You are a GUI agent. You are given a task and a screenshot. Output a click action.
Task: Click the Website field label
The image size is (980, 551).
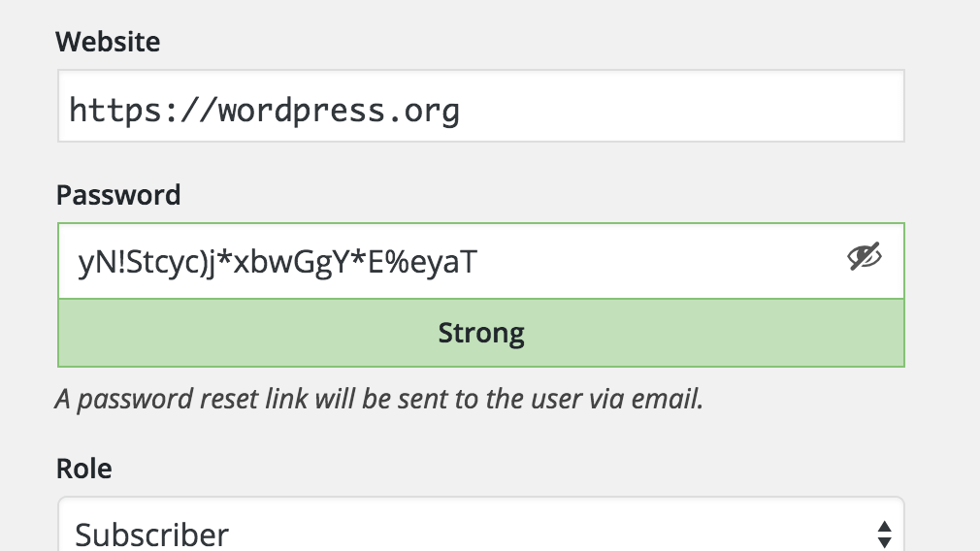(x=108, y=42)
